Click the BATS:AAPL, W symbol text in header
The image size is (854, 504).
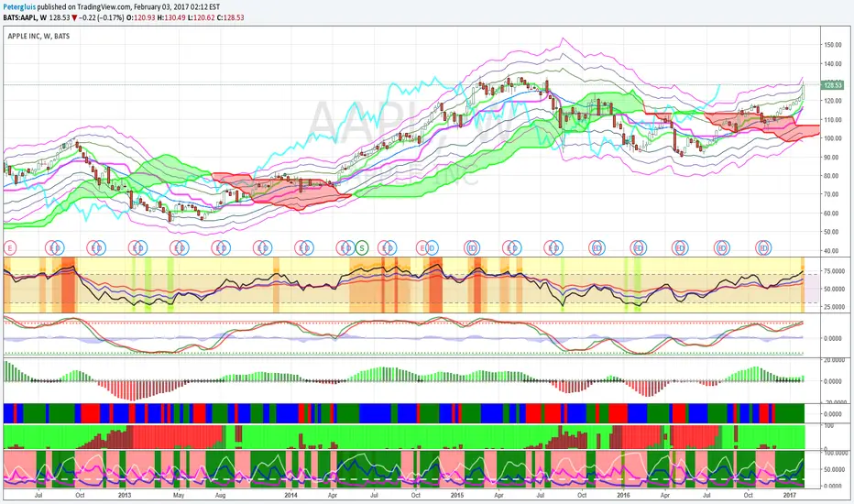pos(25,17)
